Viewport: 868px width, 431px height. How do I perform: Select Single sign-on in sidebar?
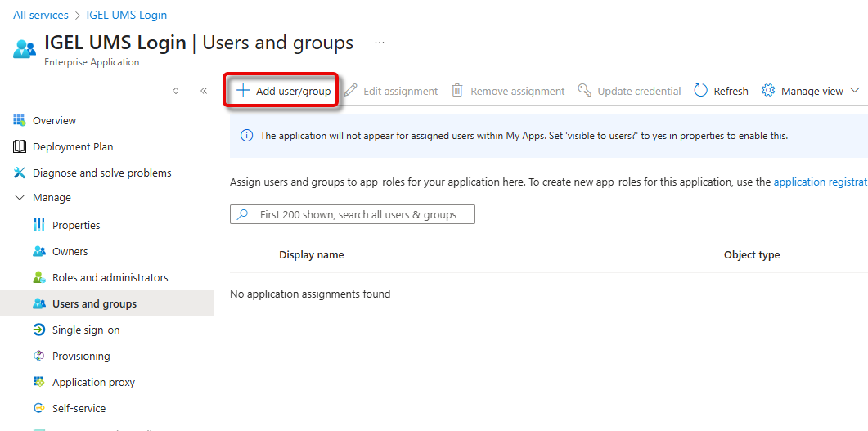pyautogui.click(x=85, y=330)
